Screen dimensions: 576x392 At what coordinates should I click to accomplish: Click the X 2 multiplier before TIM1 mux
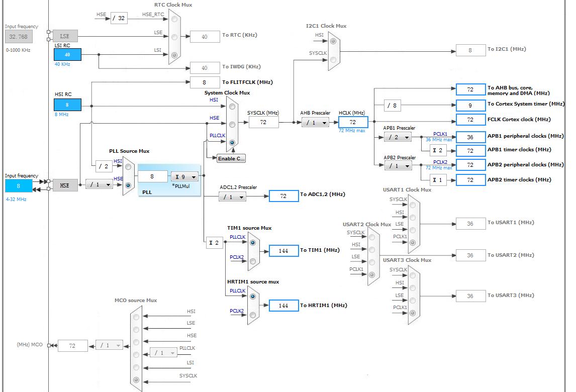click(x=214, y=243)
